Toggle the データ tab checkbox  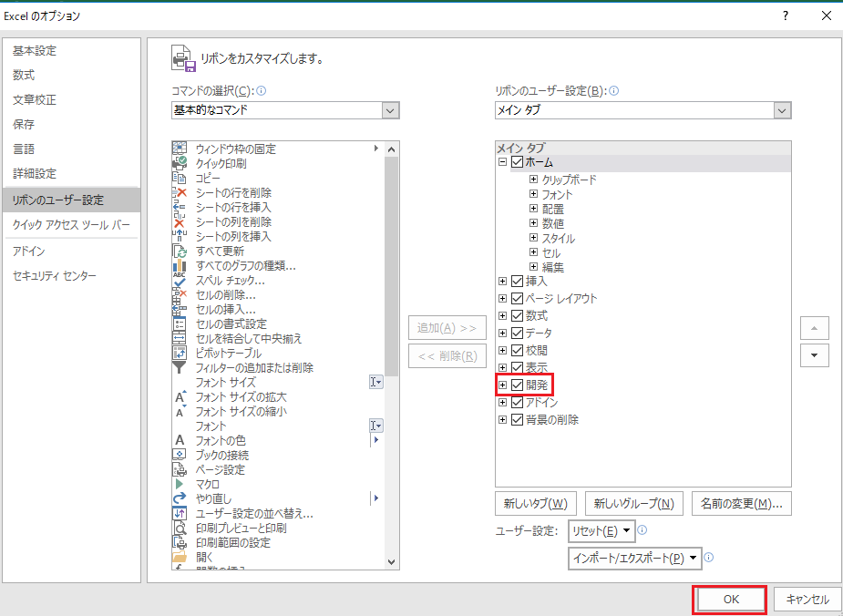518,334
